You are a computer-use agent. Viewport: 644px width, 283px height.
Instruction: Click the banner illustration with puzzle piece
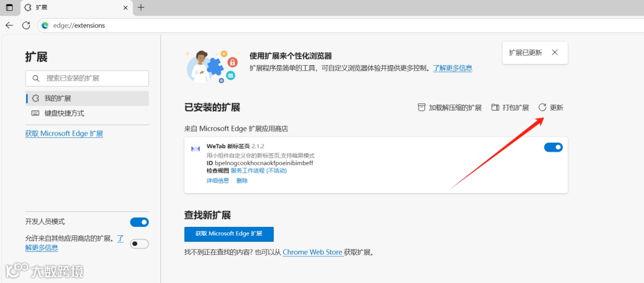click(212, 66)
